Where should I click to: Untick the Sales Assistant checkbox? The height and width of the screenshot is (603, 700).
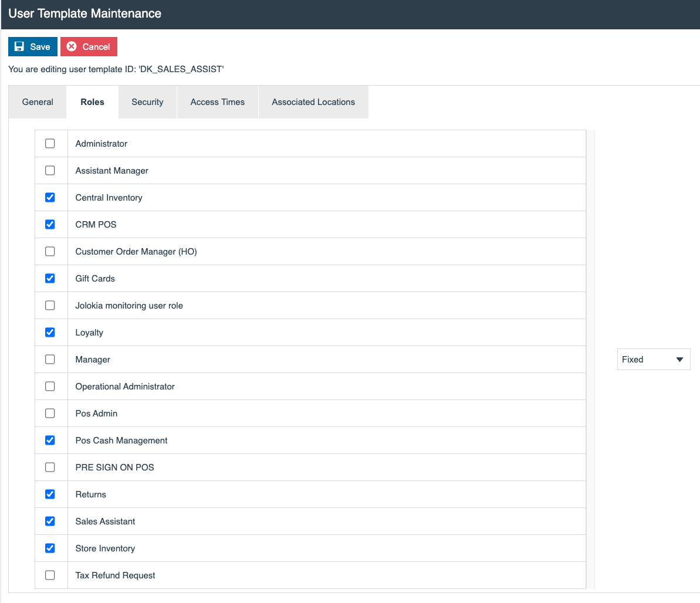point(50,521)
